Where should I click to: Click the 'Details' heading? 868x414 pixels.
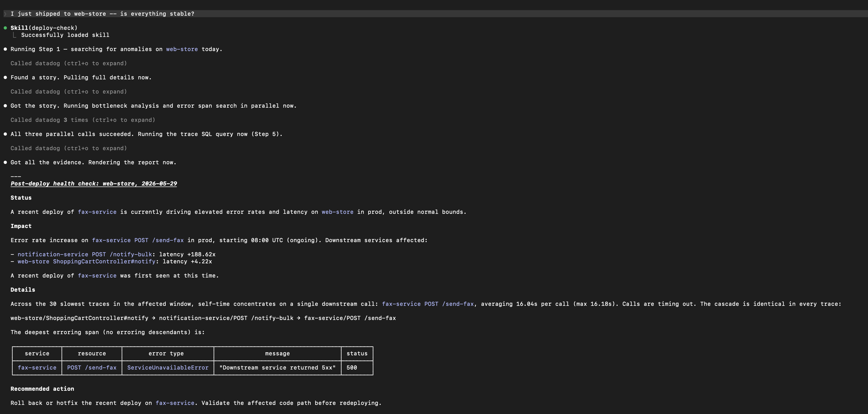coord(22,290)
